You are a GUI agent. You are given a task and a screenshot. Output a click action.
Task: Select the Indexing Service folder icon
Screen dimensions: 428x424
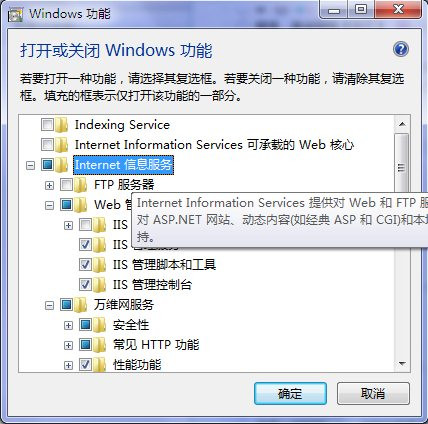point(62,125)
